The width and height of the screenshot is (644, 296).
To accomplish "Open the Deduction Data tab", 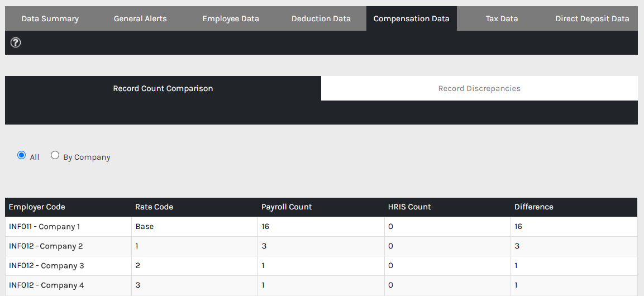I will click(321, 18).
